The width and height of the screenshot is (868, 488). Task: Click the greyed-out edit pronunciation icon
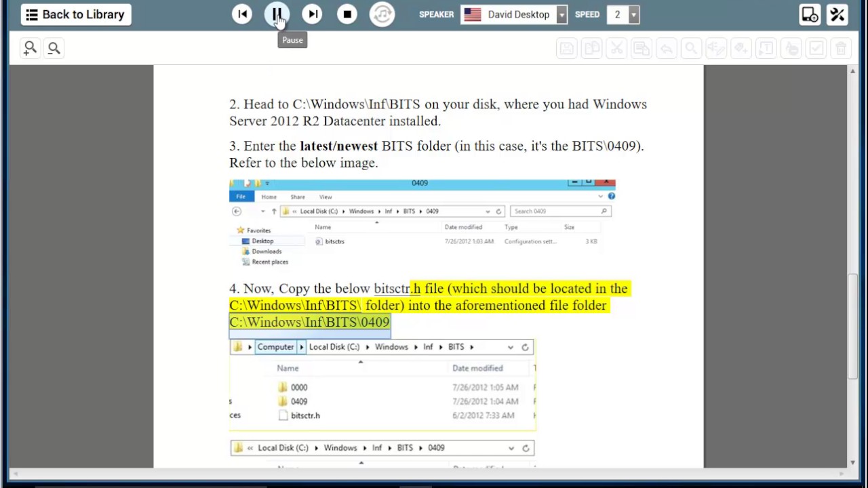tap(716, 48)
